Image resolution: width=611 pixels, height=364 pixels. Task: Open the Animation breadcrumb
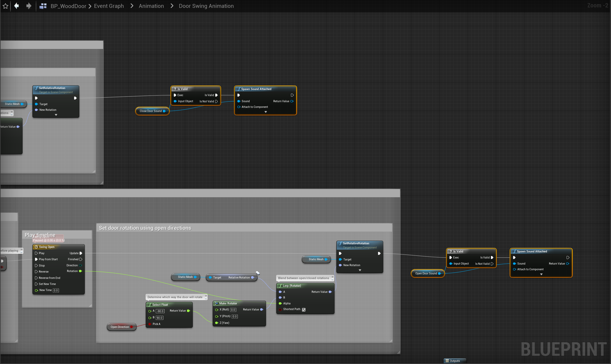pos(151,6)
